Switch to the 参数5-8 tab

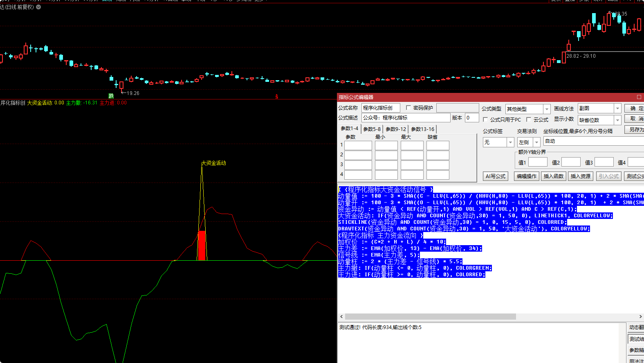click(372, 129)
